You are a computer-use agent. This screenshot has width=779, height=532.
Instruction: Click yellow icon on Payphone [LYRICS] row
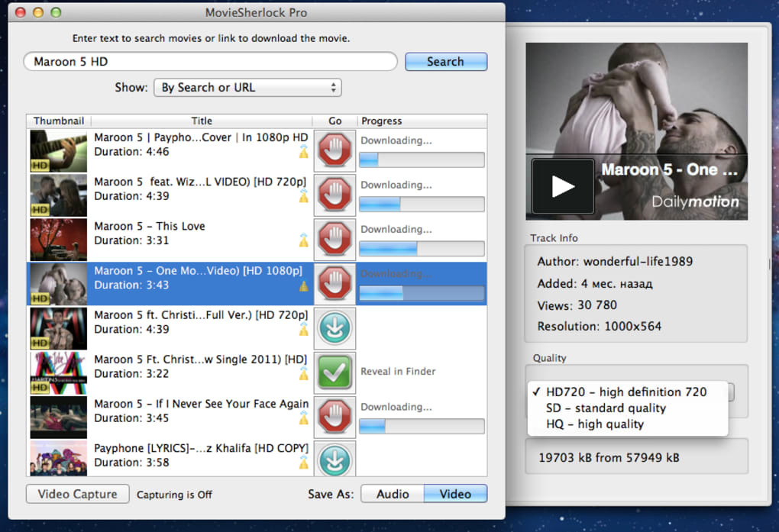click(x=303, y=463)
